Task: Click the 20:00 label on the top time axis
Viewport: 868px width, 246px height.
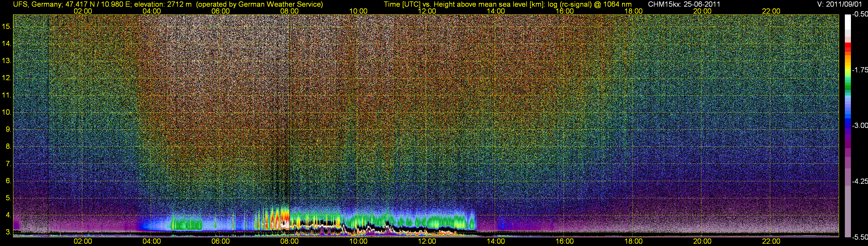Action: pyautogui.click(x=702, y=11)
